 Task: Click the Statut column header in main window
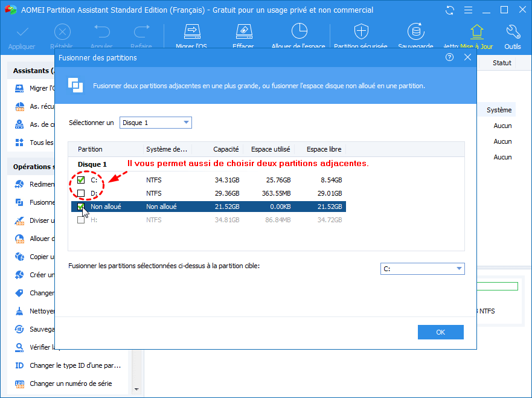click(502, 63)
